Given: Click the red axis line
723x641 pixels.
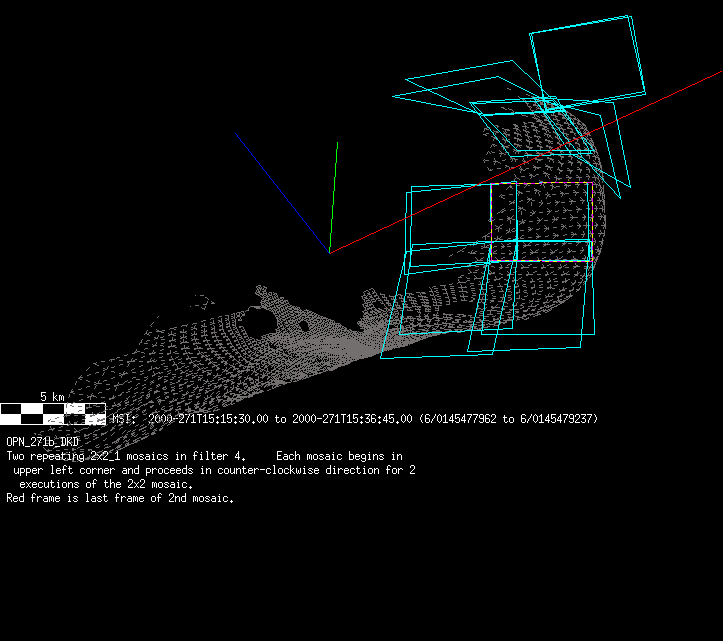Looking at the screenshot, I should click(x=526, y=162).
